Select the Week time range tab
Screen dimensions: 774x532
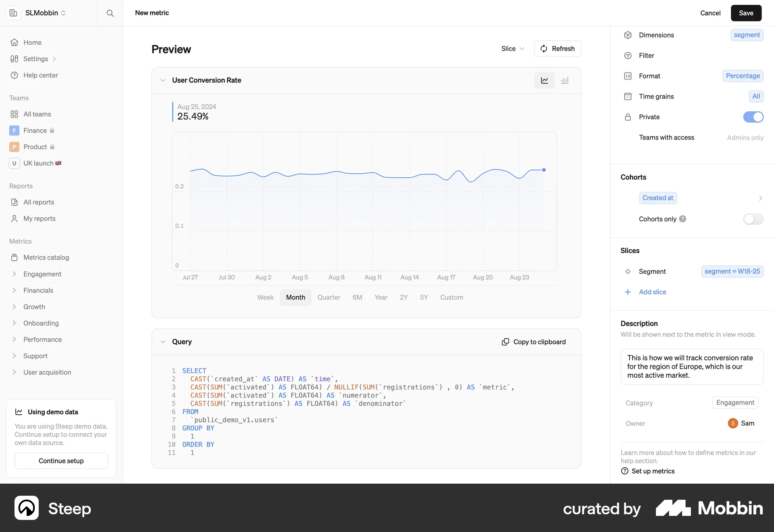coord(265,297)
